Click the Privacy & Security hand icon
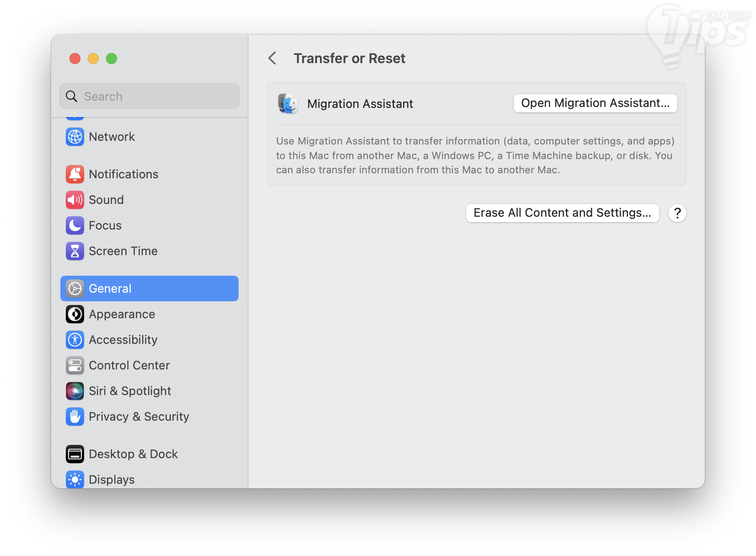The image size is (756, 556). (75, 417)
